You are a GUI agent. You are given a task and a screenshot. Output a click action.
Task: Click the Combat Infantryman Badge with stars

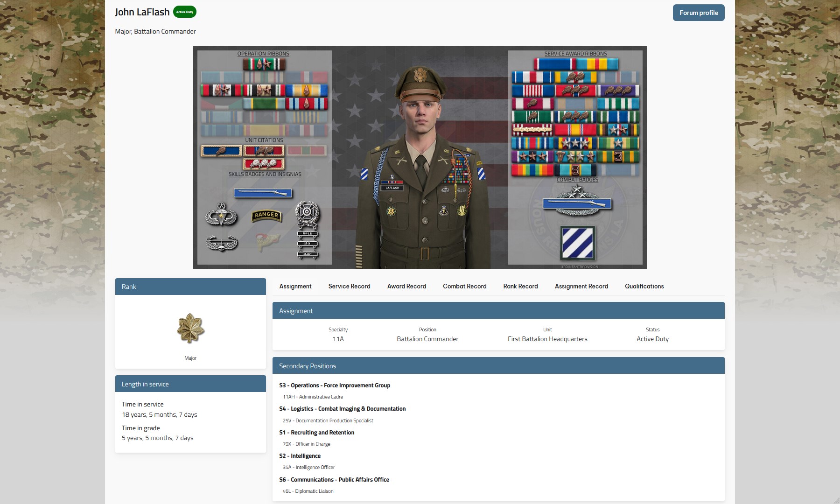point(577,201)
